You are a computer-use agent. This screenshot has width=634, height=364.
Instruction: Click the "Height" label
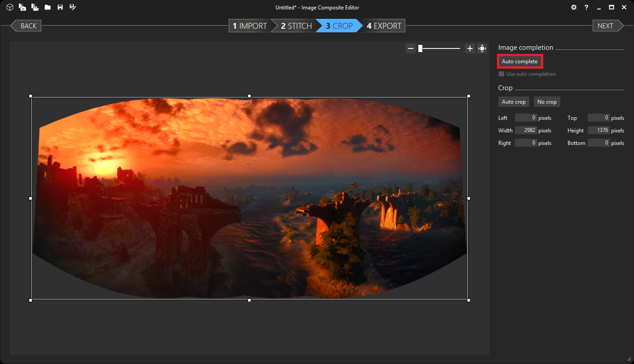click(x=576, y=131)
